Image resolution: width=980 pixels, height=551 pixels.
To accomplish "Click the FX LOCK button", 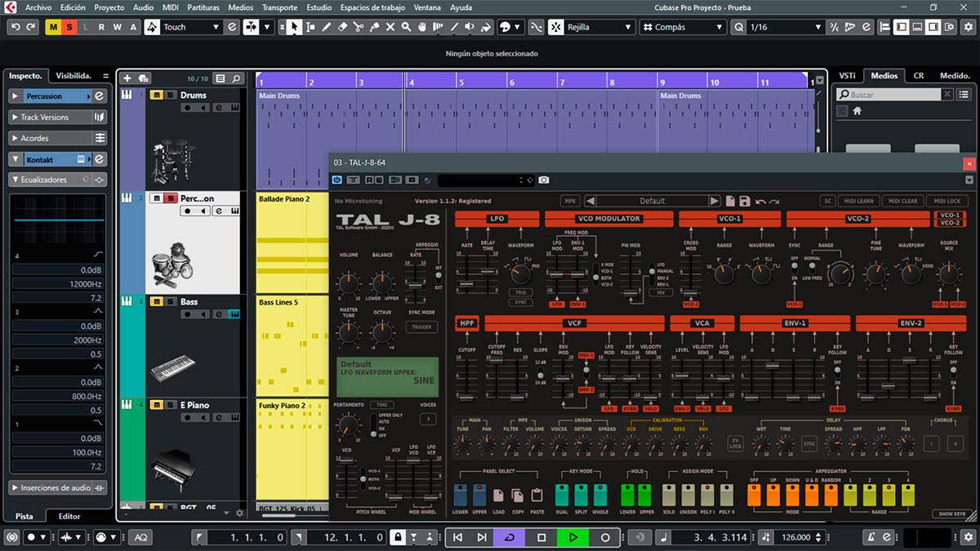I will (x=736, y=443).
